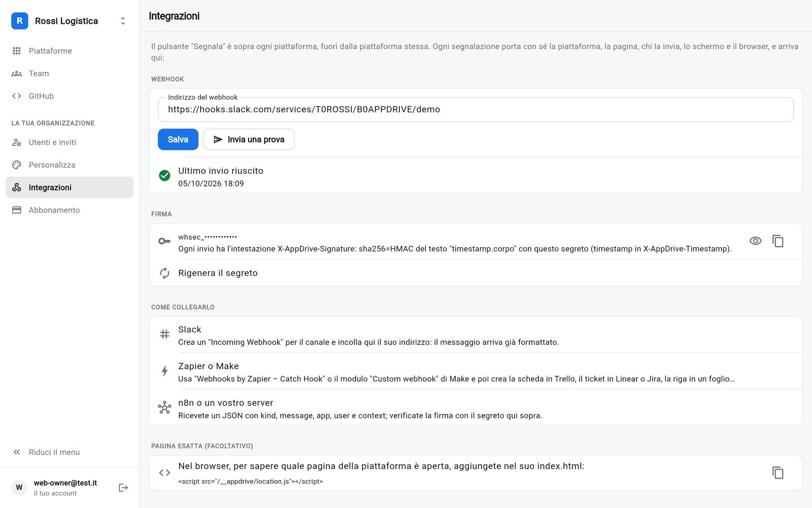The height and width of the screenshot is (508, 812).
Task: Click the n8n o un vostro server row
Action: coord(476,408)
